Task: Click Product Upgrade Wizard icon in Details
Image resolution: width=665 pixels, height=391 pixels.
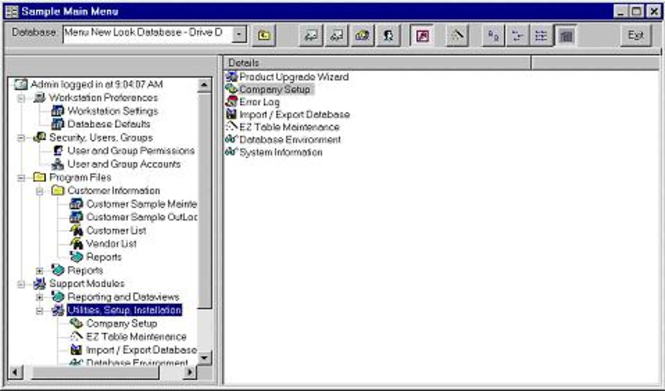Action: pyautogui.click(x=232, y=77)
